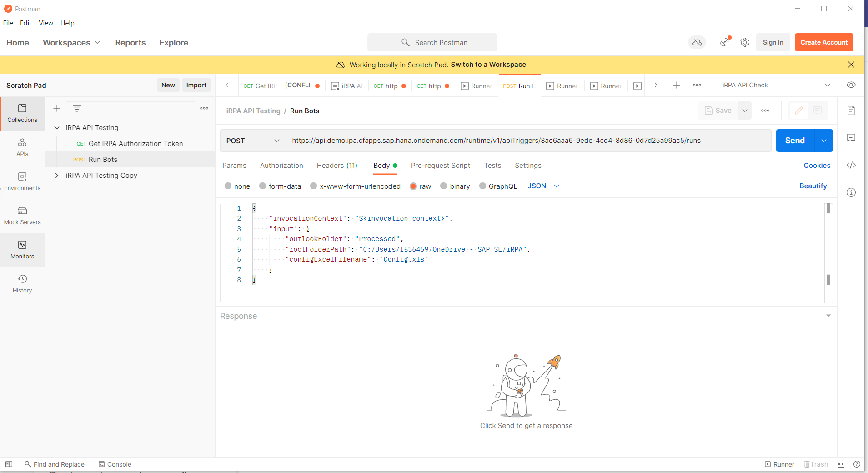This screenshot has height=473, width=868.
Task: Open the help question mark icon
Action: point(857,464)
